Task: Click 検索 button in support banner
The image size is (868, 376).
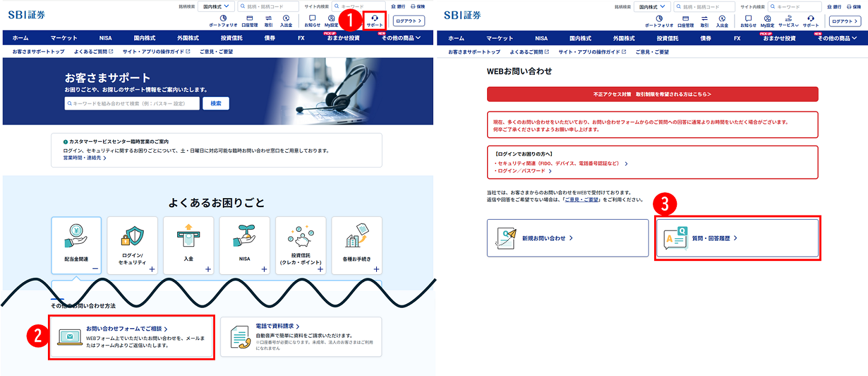Action: [216, 104]
